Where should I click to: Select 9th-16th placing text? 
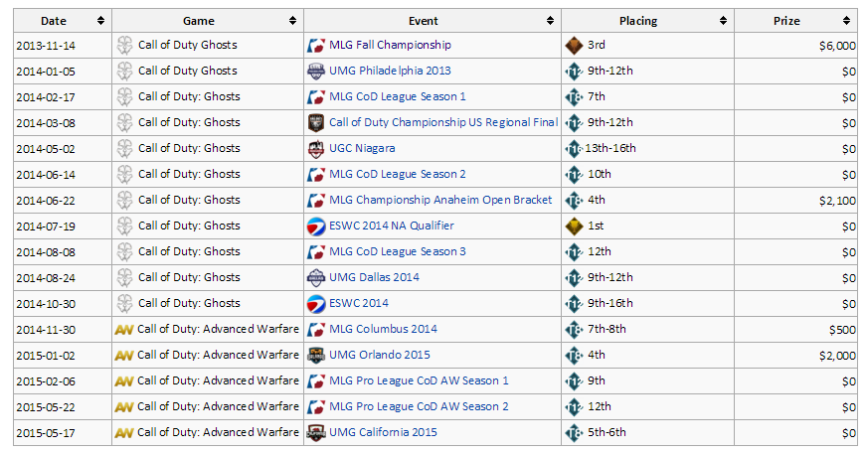coord(610,303)
